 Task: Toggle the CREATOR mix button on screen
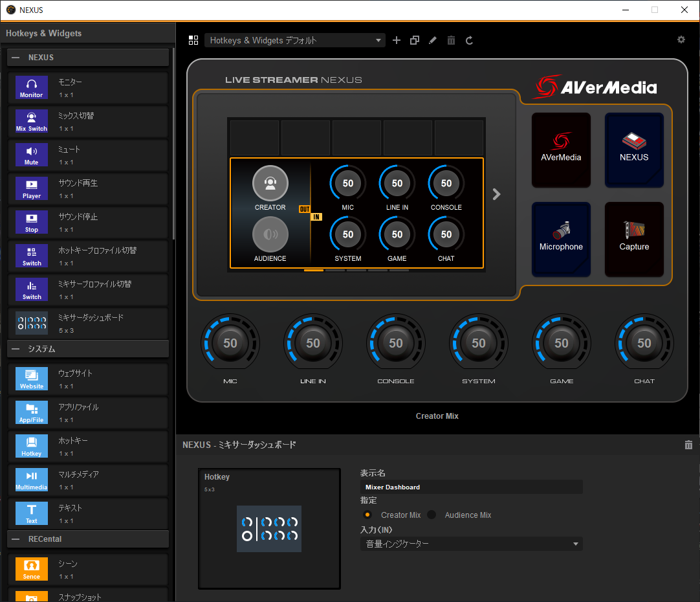[x=270, y=183]
